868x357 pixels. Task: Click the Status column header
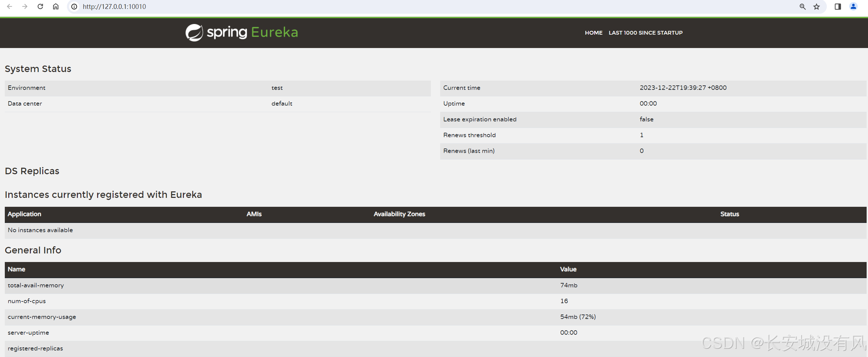pos(729,214)
